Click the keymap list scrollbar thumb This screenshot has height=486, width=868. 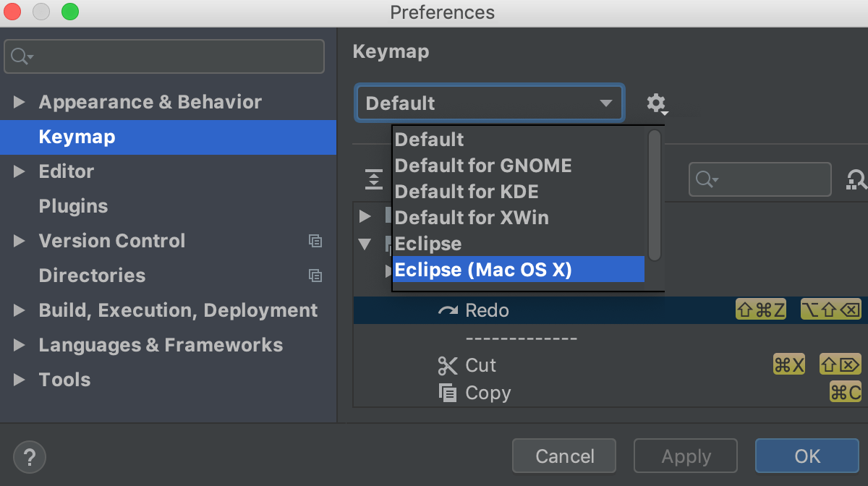[x=655, y=194]
